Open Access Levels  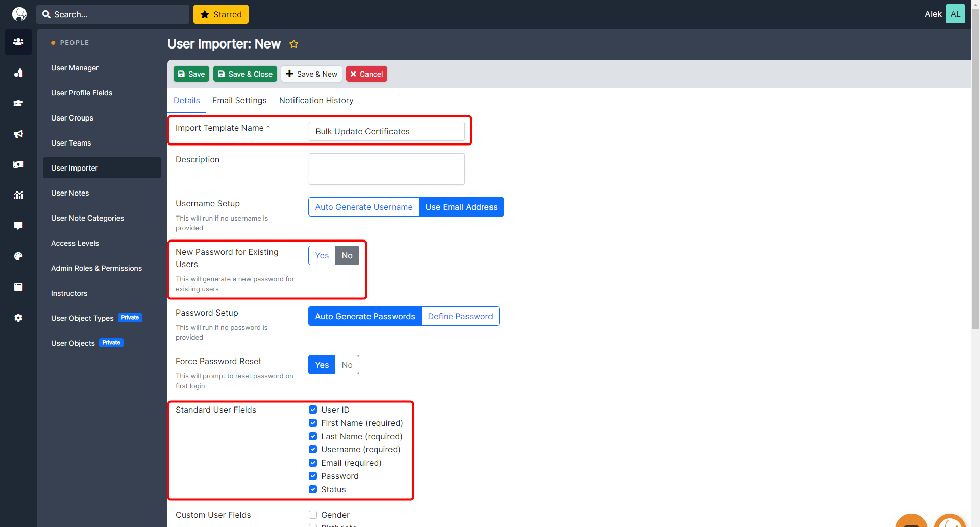(102, 243)
